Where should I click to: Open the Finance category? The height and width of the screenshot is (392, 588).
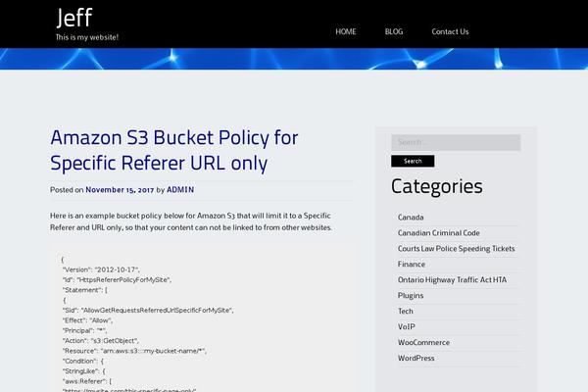pyautogui.click(x=412, y=265)
